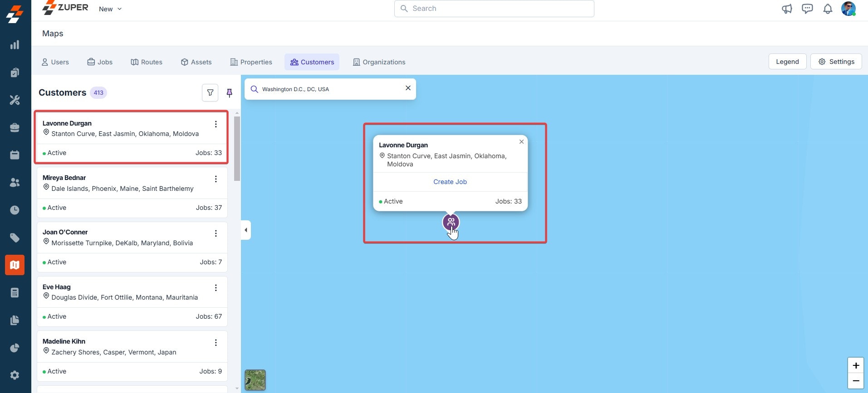Click the top Search field
Image resolution: width=868 pixels, height=393 pixels.
(494, 9)
